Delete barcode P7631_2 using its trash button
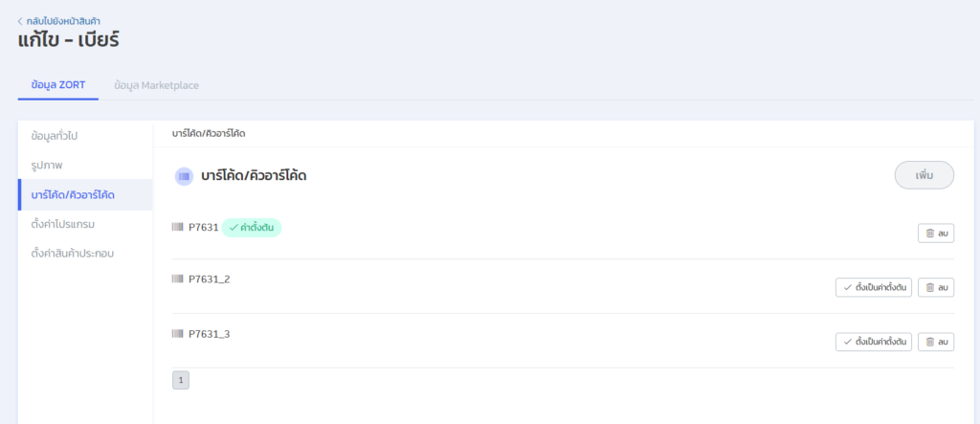Viewport: 980px width, 424px height. [x=936, y=287]
